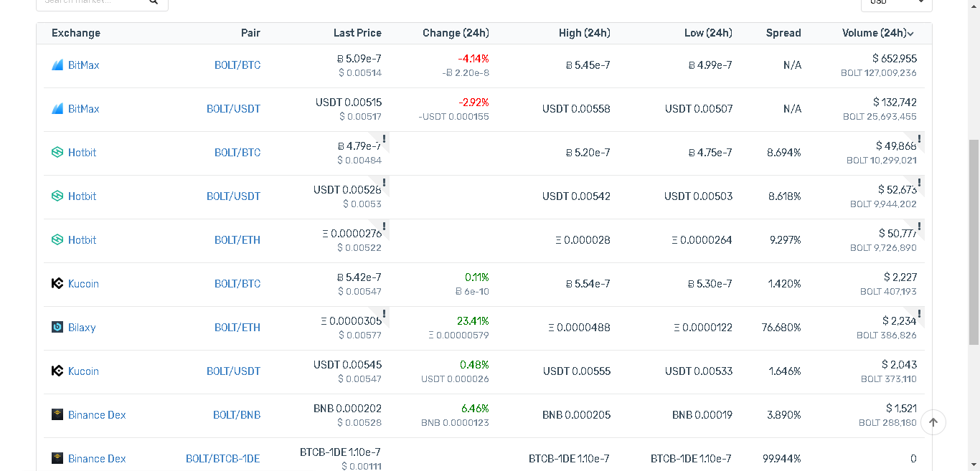Sort by Pair column header

click(250, 33)
